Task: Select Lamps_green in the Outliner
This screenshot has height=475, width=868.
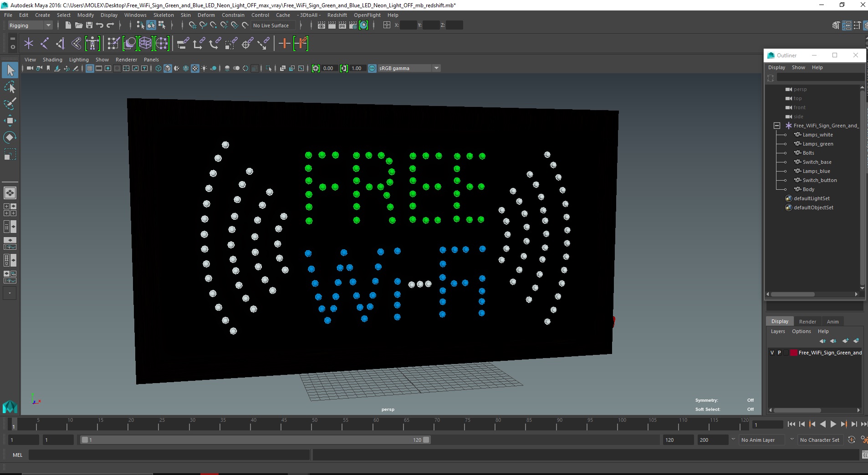Action: click(x=818, y=144)
